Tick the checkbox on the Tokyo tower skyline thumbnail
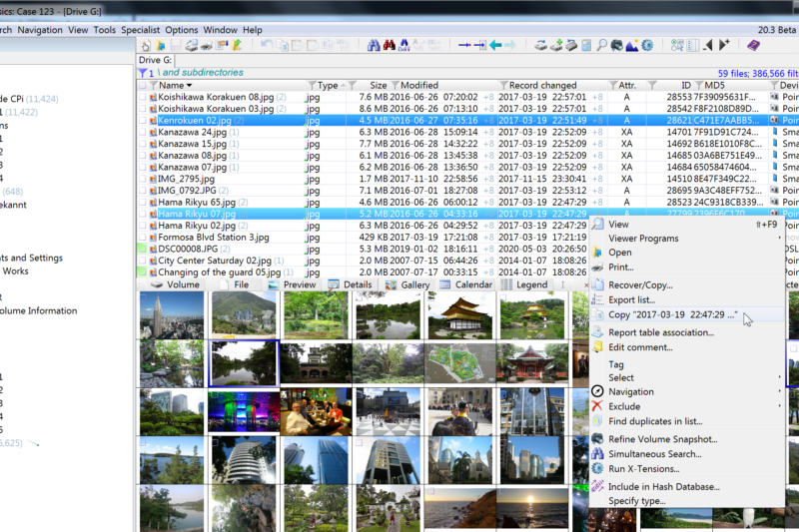The width and height of the screenshot is (799, 532). (x=143, y=295)
